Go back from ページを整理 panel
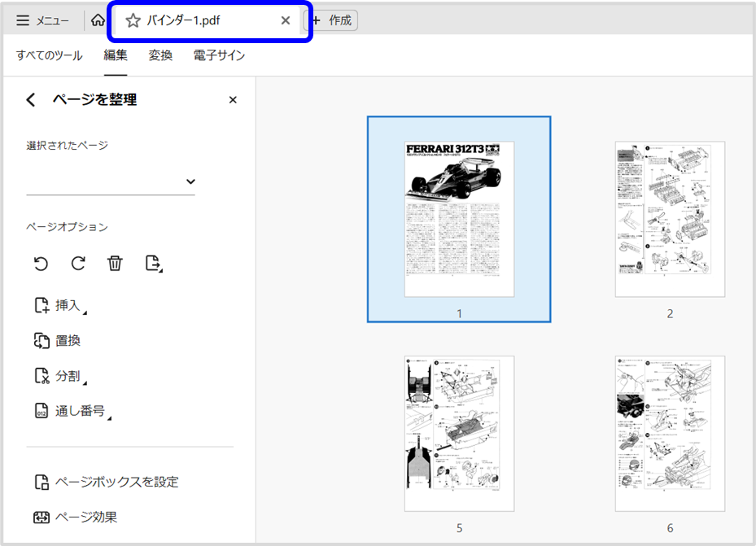Image resolution: width=756 pixels, height=546 pixels. tap(31, 100)
